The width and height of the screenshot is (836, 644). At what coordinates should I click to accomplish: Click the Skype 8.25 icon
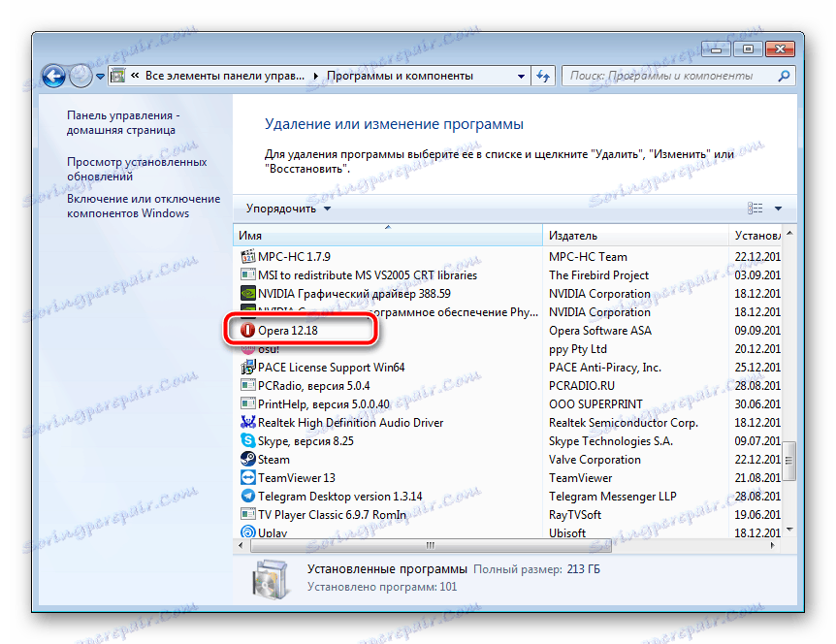tap(248, 441)
